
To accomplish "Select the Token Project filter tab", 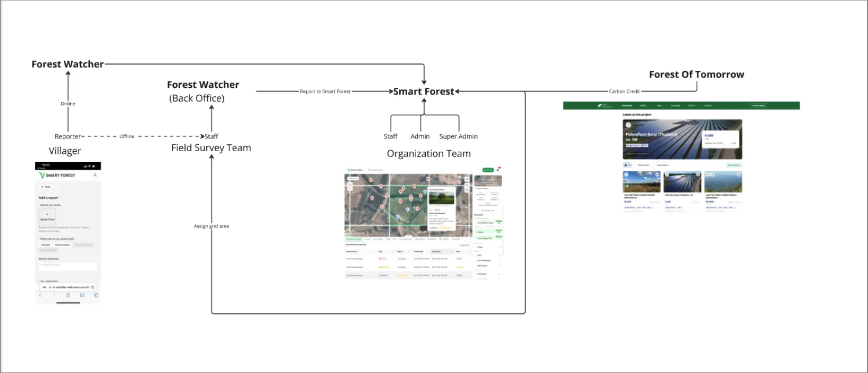I will pos(643,165).
